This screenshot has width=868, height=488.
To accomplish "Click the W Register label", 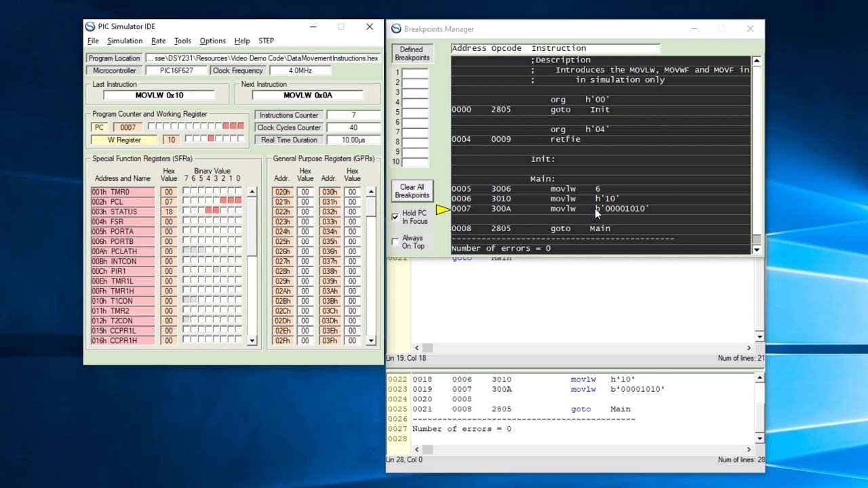I will tap(125, 140).
